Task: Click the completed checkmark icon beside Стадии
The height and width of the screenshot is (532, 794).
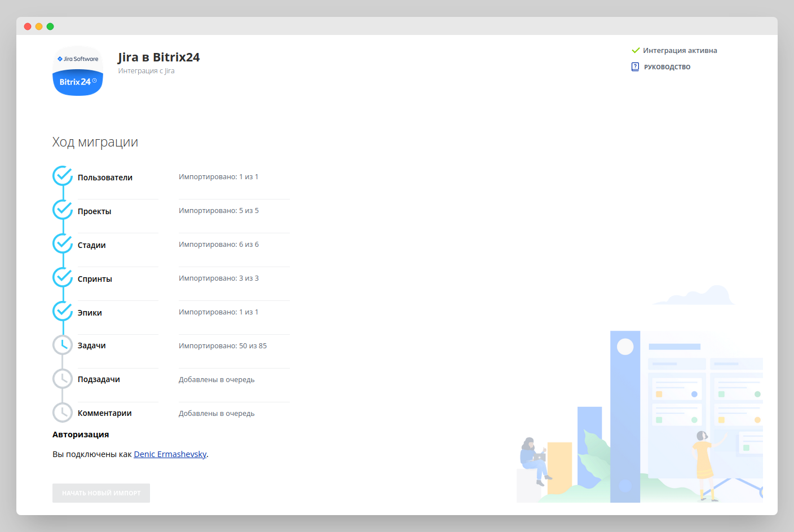Action: pos(63,244)
